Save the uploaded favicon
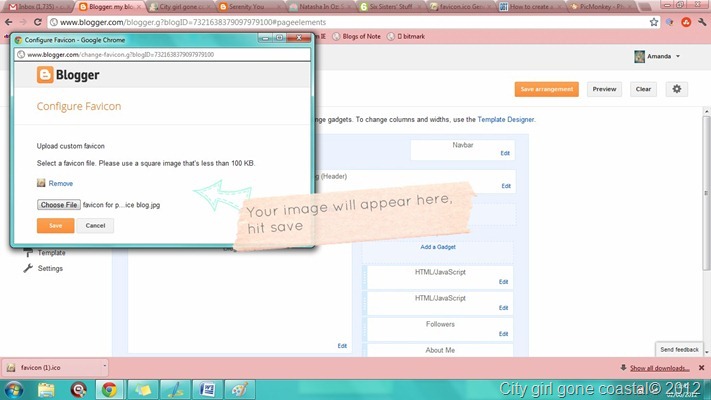The height and width of the screenshot is (400, 711). tap(55, 225)
